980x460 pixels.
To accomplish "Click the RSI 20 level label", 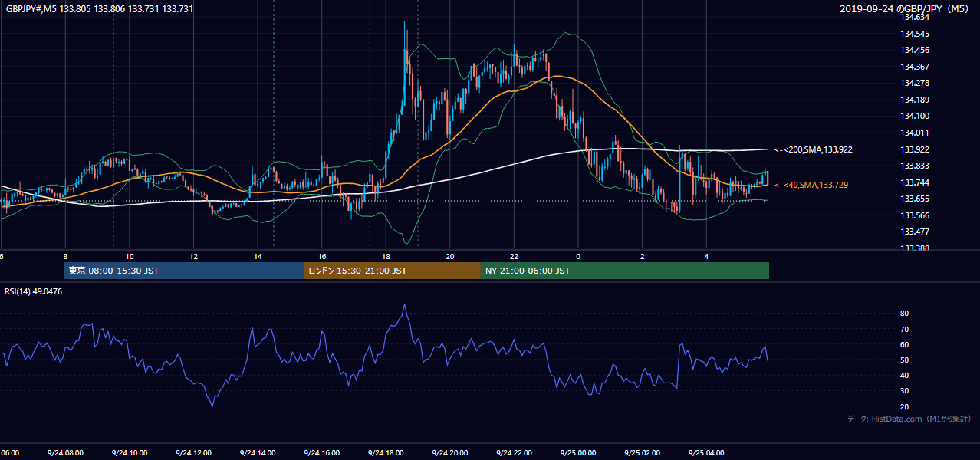I will (904, 406).
